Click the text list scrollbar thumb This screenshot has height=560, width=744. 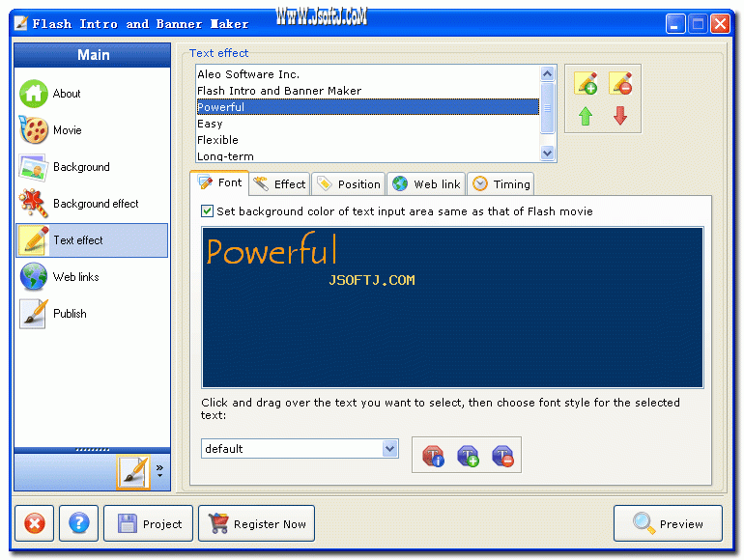click(547, 108)
